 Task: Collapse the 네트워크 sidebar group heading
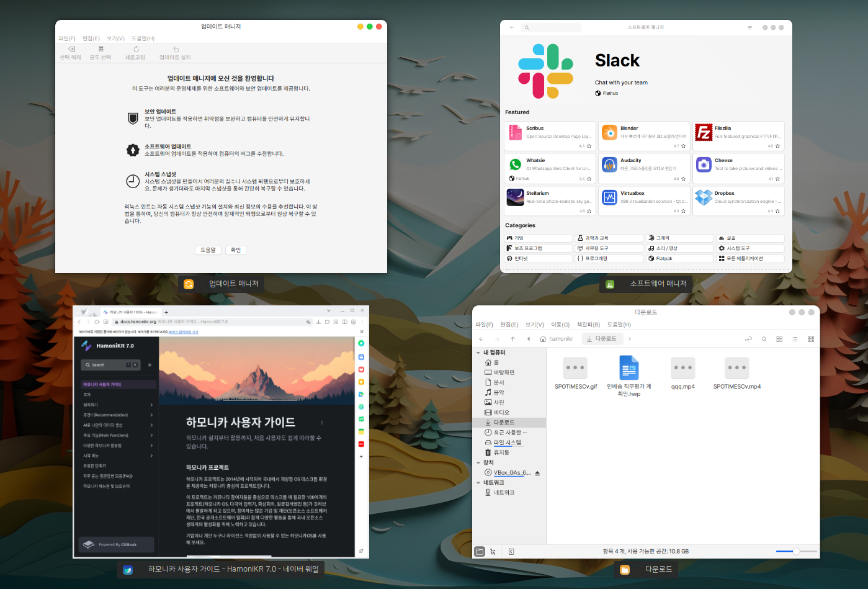(478, 482)
